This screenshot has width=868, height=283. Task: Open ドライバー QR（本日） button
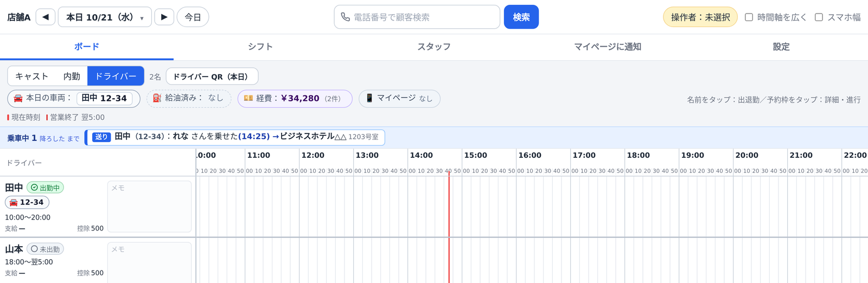[212, 76]
